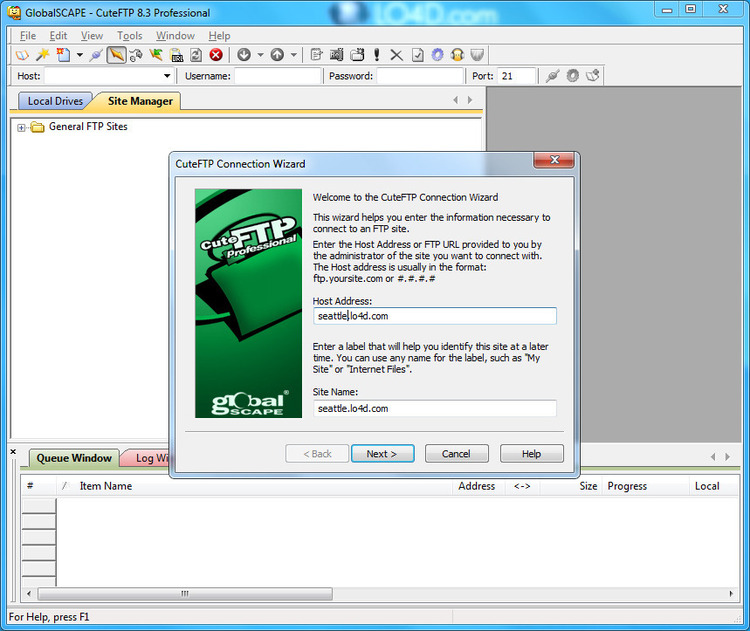Screen dimensions: 750x631
Task: Switch to the Local Drives tab
Action: 55,101
